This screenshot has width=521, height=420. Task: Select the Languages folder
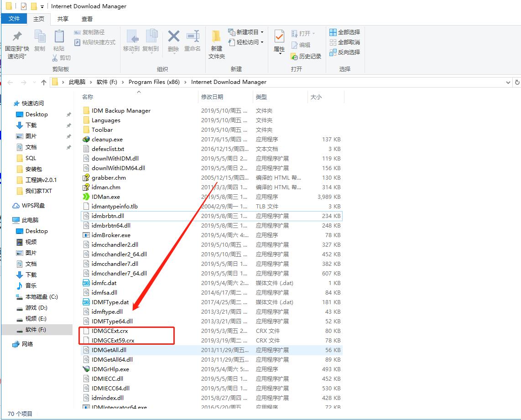pos(106,120)
